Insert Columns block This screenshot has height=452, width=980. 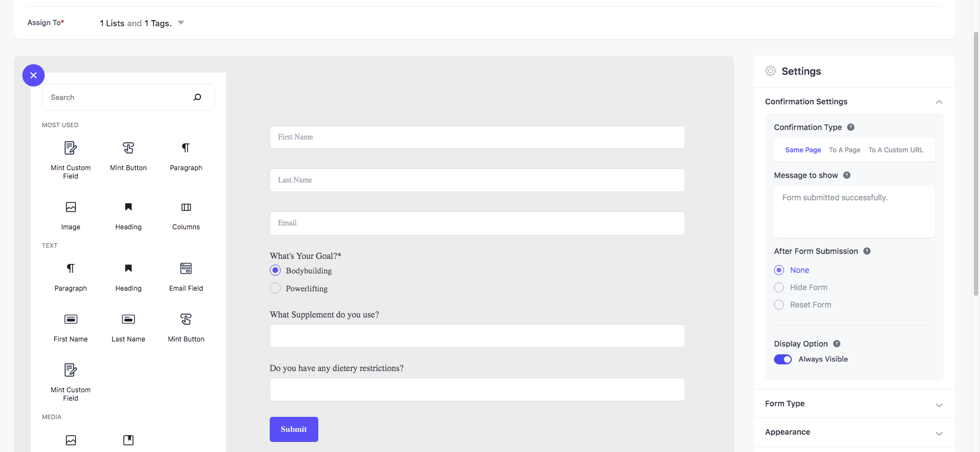186,215
